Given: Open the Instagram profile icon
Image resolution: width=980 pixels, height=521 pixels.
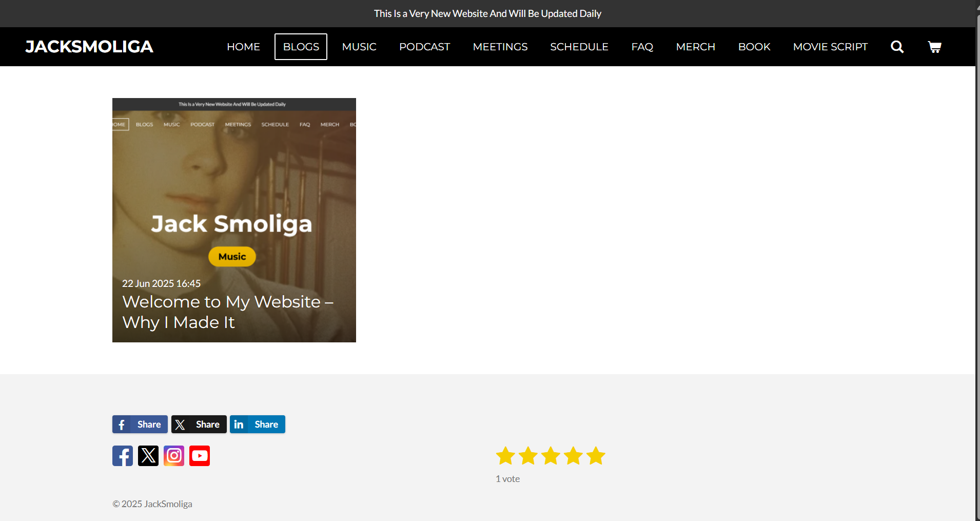Looking at the screenshot, I should tap(174, 456).
